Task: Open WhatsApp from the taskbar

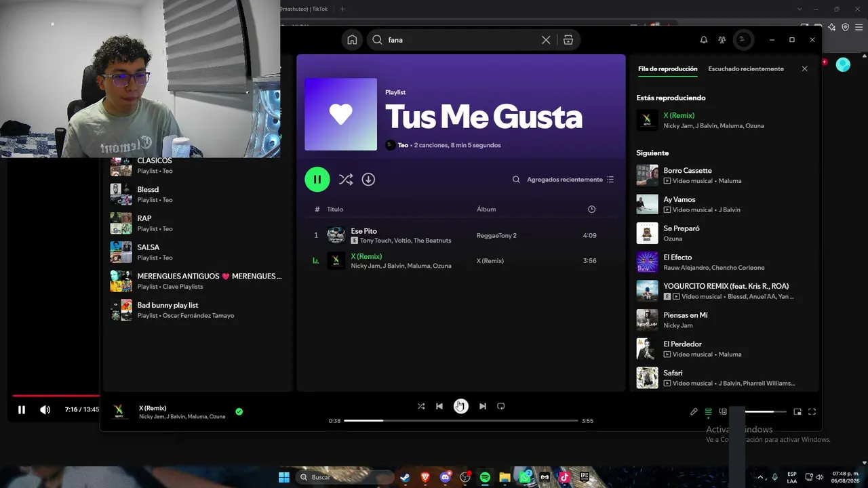Action: 525,477
